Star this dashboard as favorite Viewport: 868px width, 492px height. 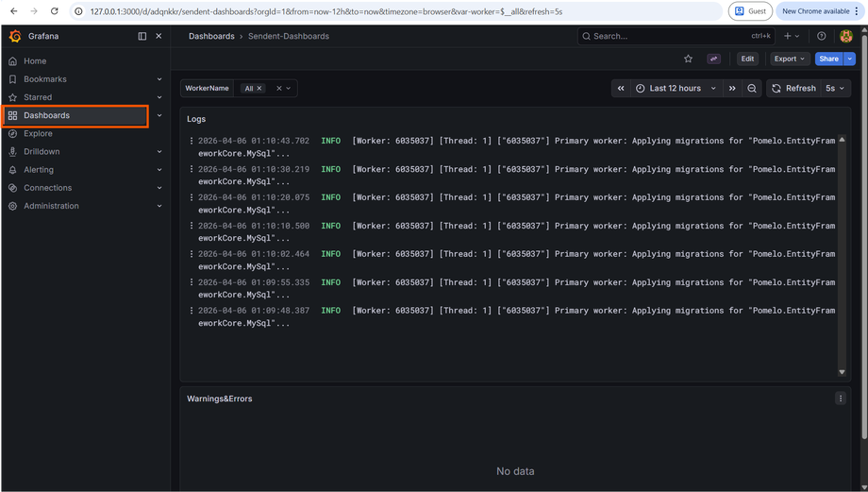[x=688, y=59]
